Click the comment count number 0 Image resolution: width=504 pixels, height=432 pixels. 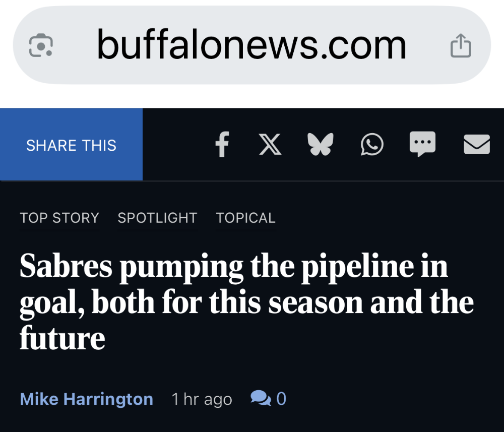[x=281, y=399]
